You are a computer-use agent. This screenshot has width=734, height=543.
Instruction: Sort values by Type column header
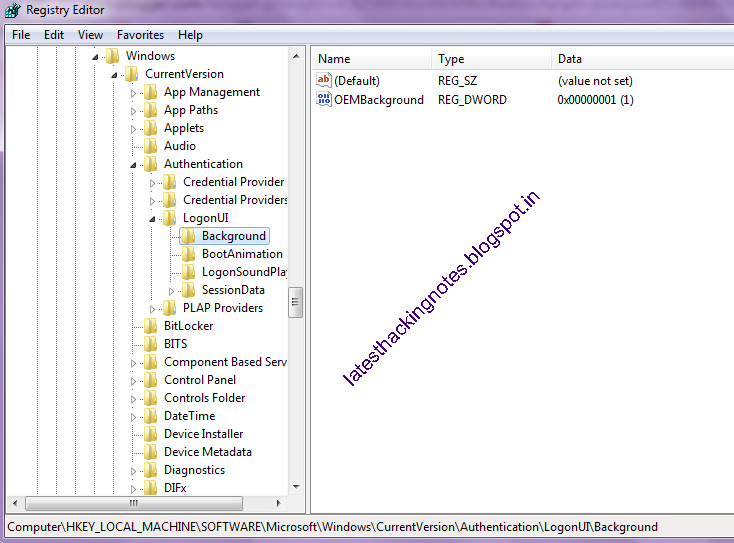tap(492, 59)
